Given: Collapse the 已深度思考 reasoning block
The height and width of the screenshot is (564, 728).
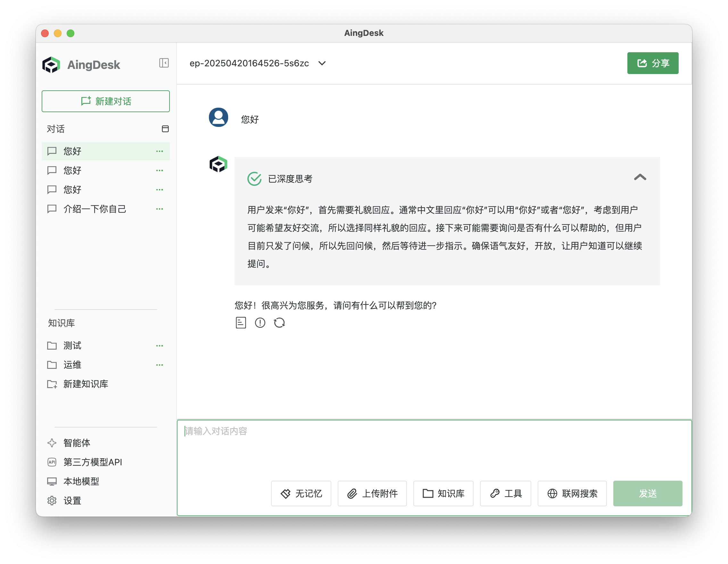Looking at the screenshot, I should 640,177.
